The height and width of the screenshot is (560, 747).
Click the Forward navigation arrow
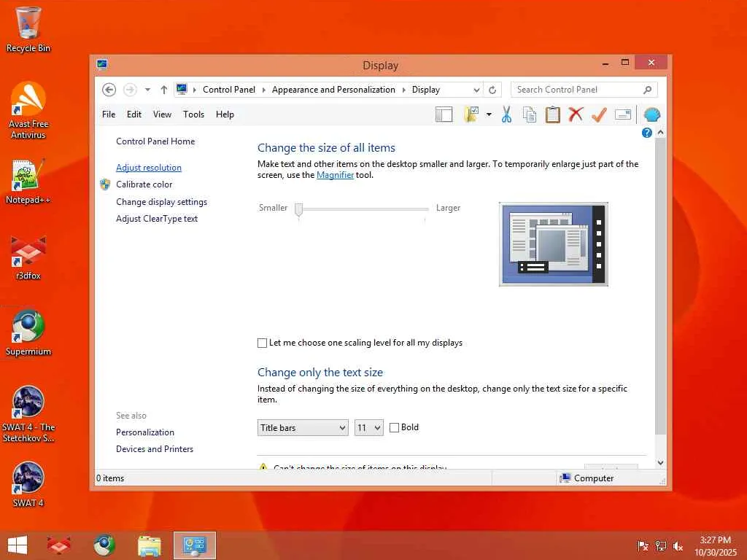130,90
